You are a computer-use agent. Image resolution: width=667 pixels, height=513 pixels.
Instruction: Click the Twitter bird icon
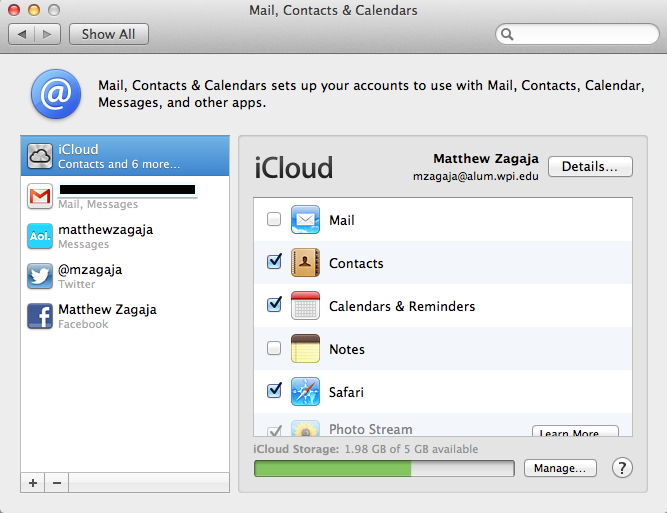pyautogui.click(x=40, y=276)
